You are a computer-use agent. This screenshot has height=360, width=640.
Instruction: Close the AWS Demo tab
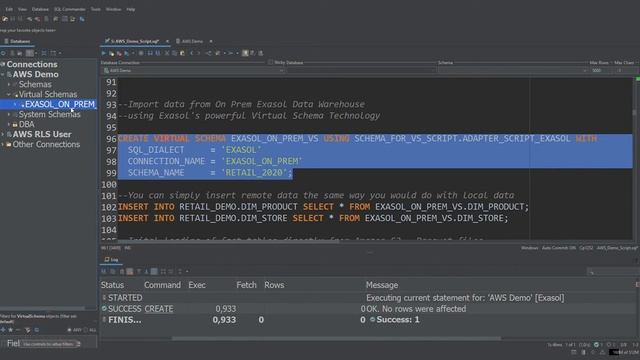[x=211, y=41]
